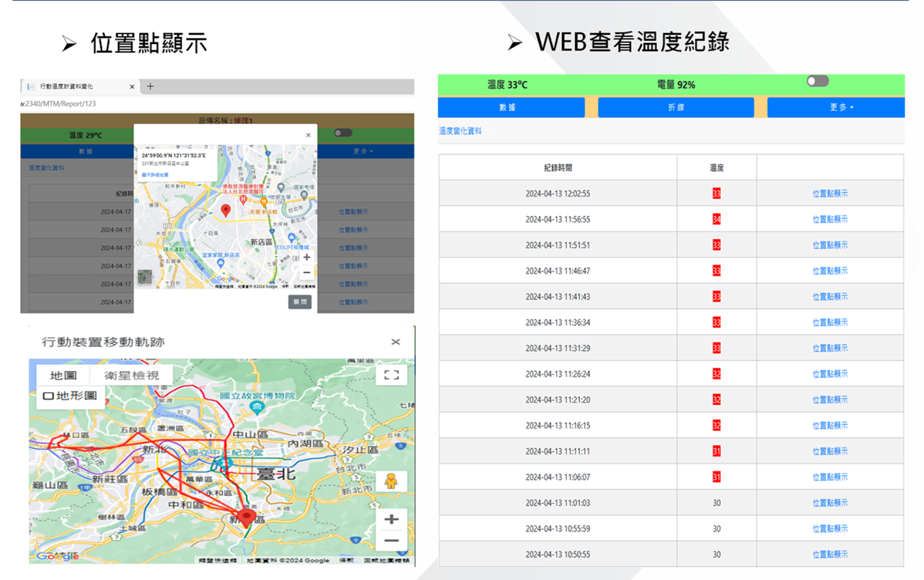The height and width of the screenshot is (580, 924).
Task: Click the 溫度變化資料 link
Action: pos(460,131)
